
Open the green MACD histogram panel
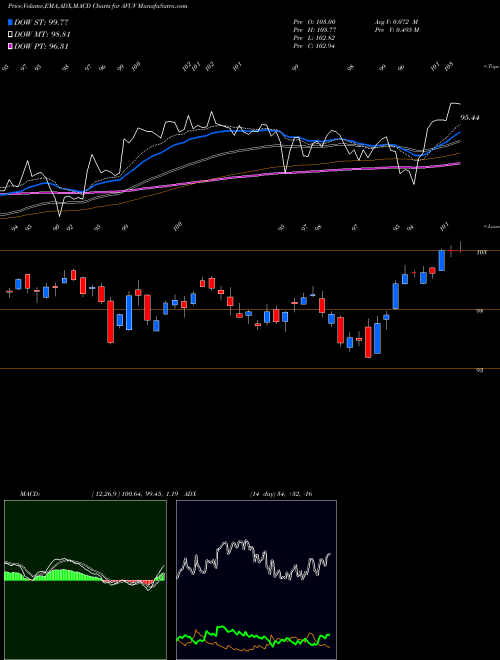[85, 580]
